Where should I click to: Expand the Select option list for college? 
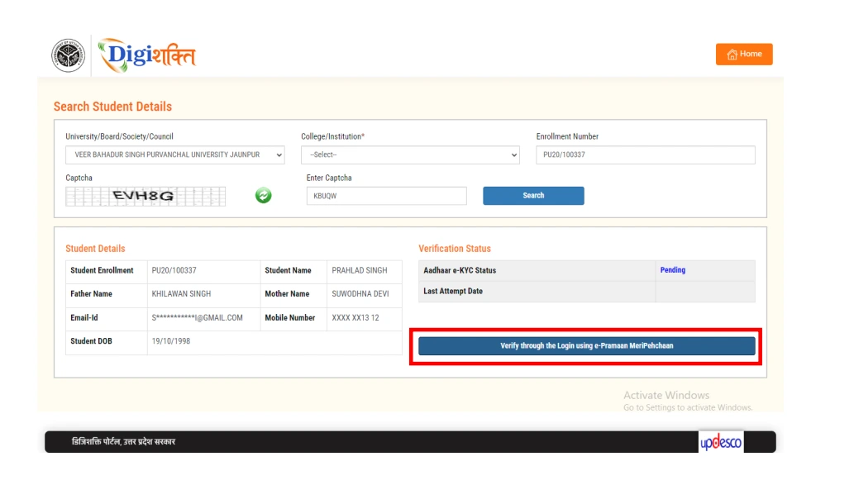tap(513, 155)
